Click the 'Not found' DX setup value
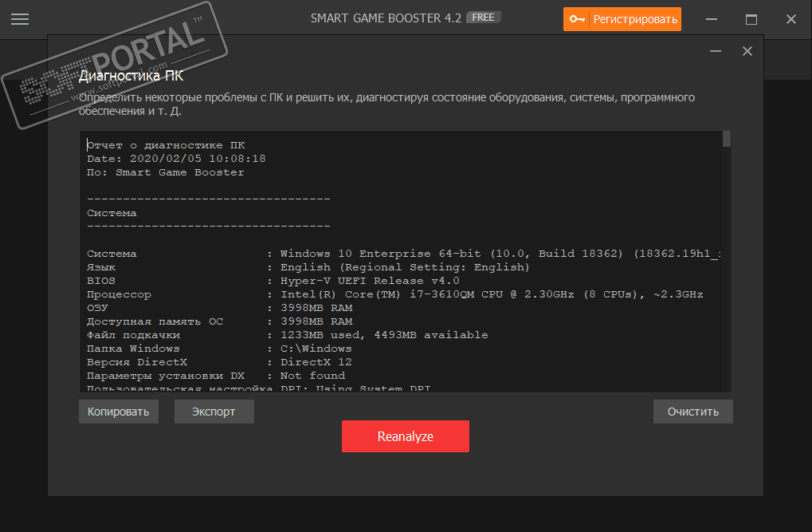This screenshot has width=812, height=532. (x=312, y=376)
